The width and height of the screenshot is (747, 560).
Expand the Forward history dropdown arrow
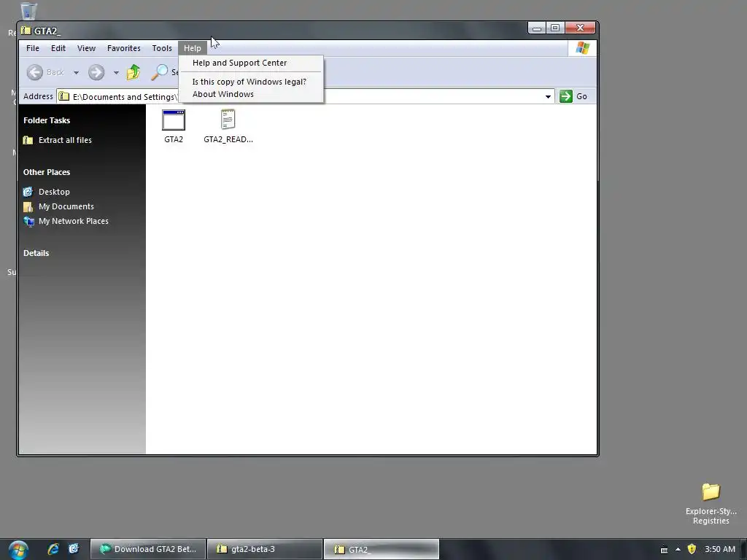(116, 73)
